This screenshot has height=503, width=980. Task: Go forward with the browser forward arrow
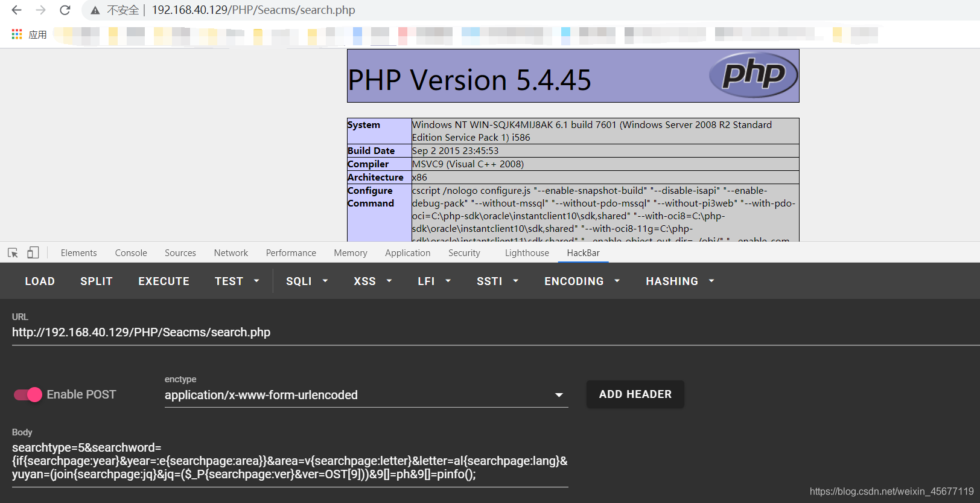[x=40, y=10]
